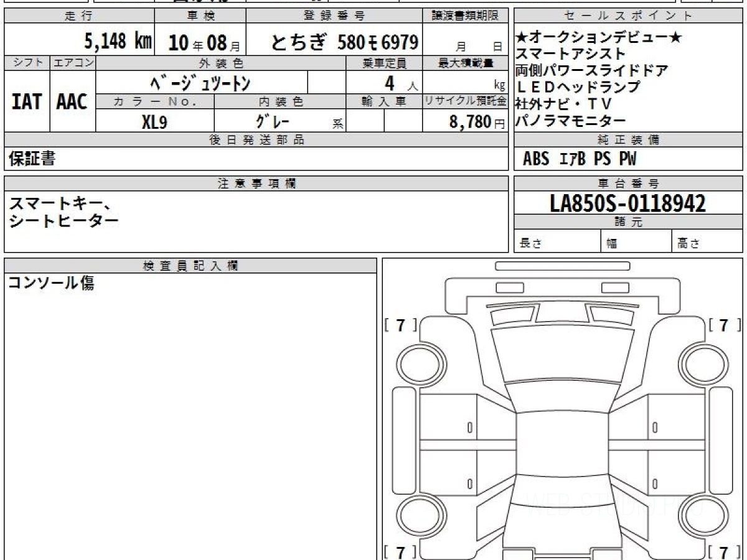Click the 車検 header cell

click(x=200, y=16)
